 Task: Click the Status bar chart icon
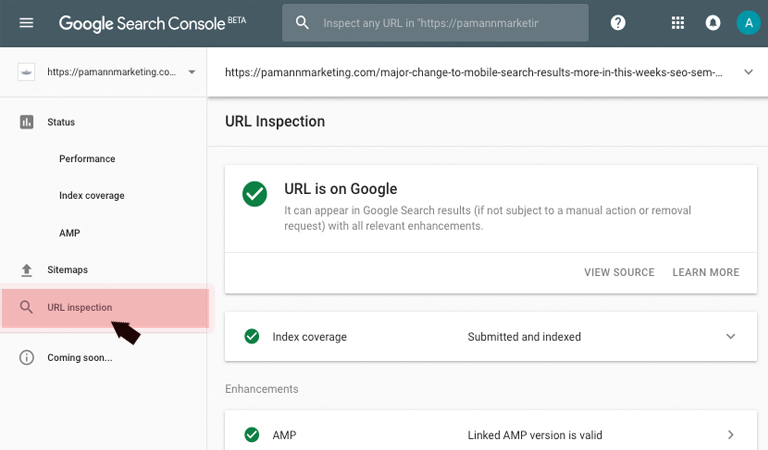[x=26, y=122]
